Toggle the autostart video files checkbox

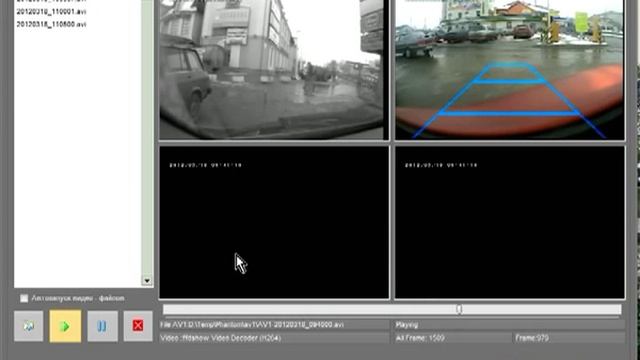24,298
